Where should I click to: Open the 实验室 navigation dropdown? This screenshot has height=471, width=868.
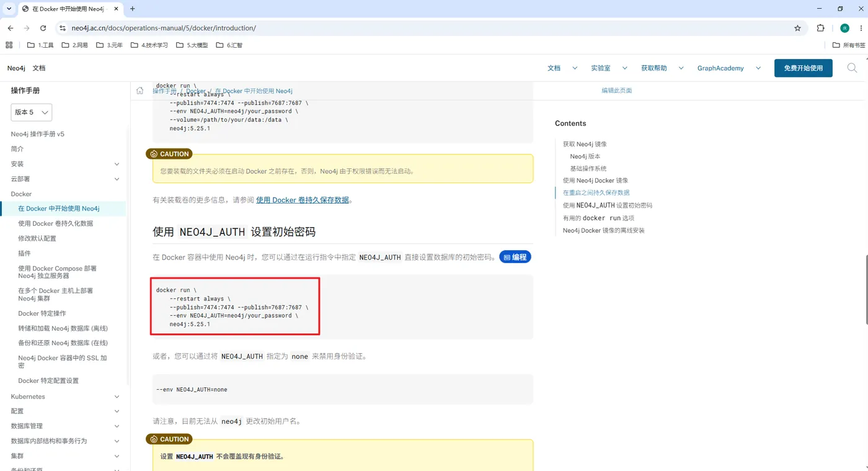(609, 68)
